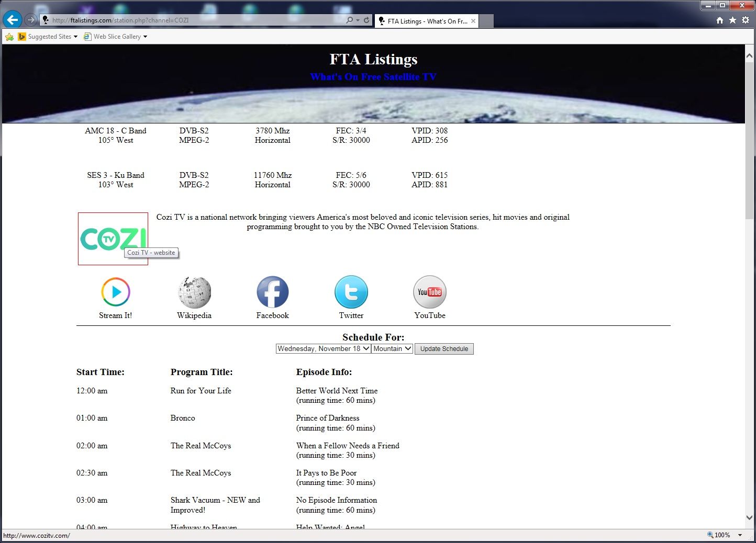Close the FTA Listings tab
Viewport: 756px width, 543px height.
click(473, 21)
